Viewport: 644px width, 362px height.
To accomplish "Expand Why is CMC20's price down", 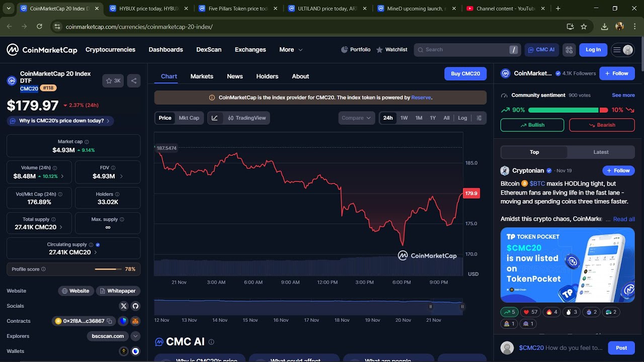I will pos(60,121).
